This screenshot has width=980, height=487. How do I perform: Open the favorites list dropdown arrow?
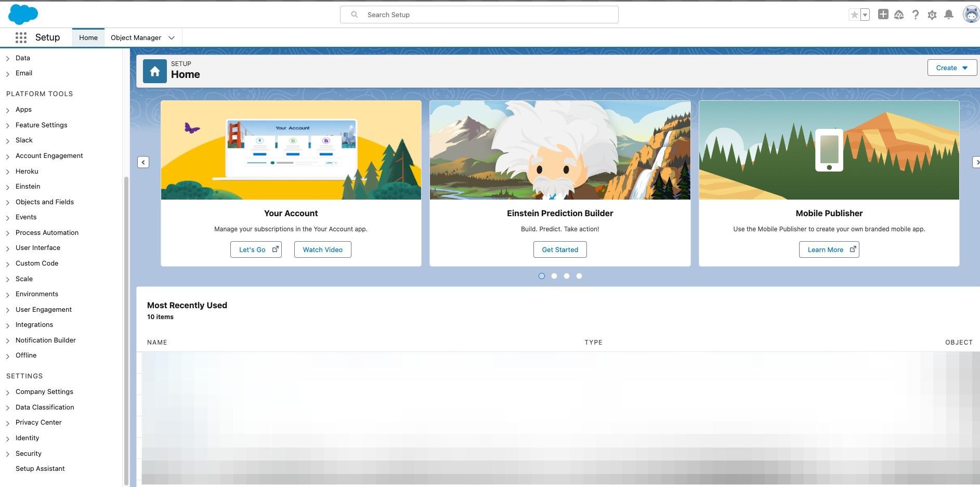click(865, 15)
